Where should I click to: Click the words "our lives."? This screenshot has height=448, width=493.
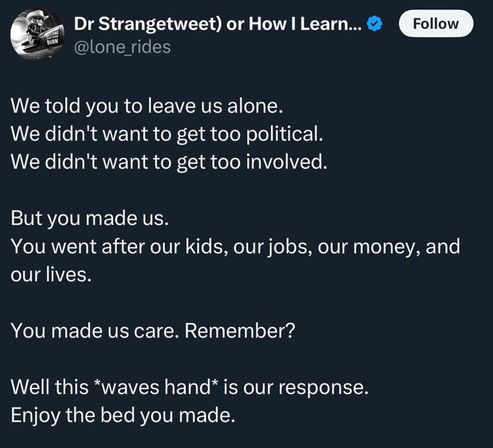pyautogui.click(x=51, y=275)
